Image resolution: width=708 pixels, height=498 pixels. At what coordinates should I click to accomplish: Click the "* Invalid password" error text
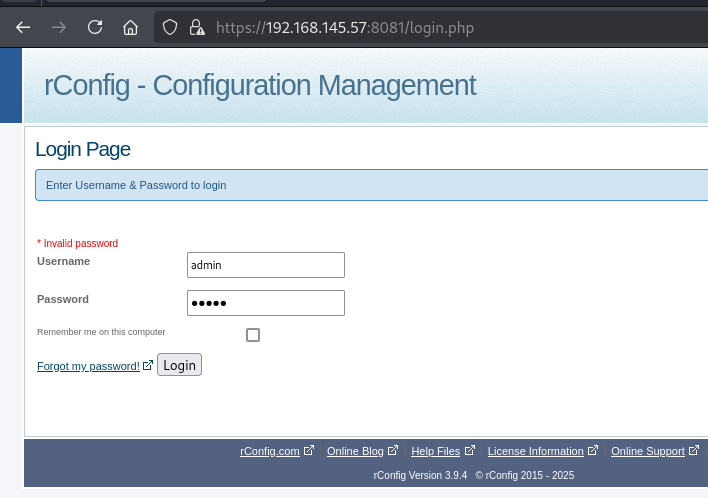coord(77,243)
